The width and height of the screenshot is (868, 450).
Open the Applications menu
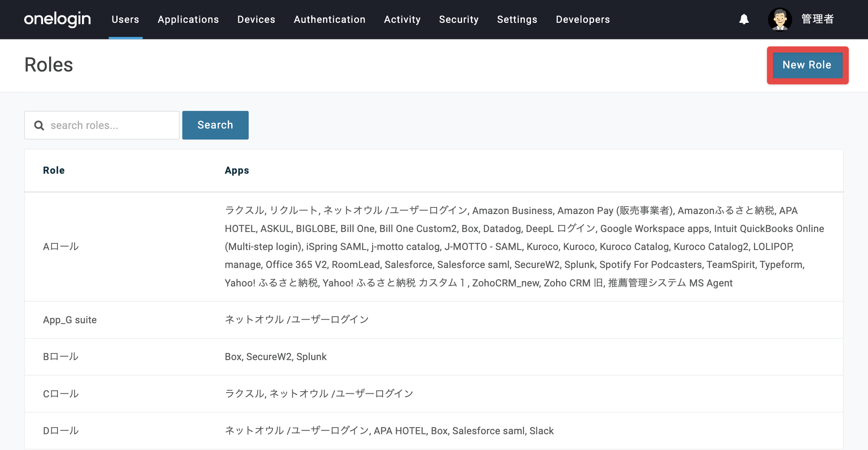point(188,19)
